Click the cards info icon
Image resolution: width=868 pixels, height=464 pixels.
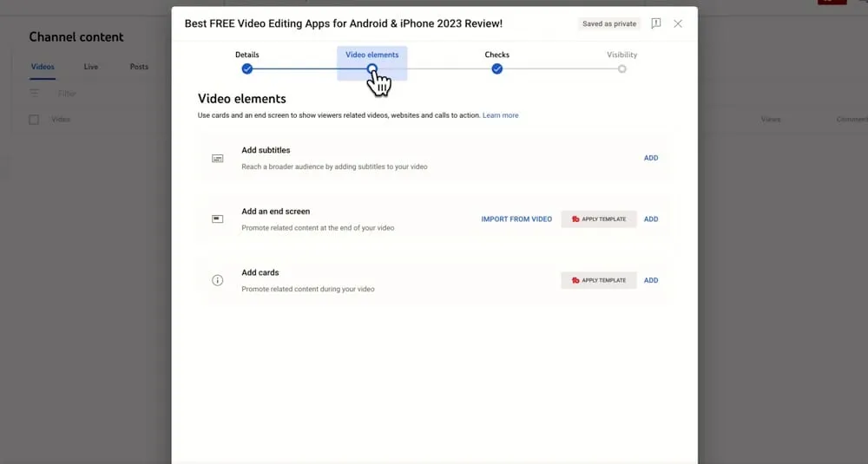coord(218,280)
